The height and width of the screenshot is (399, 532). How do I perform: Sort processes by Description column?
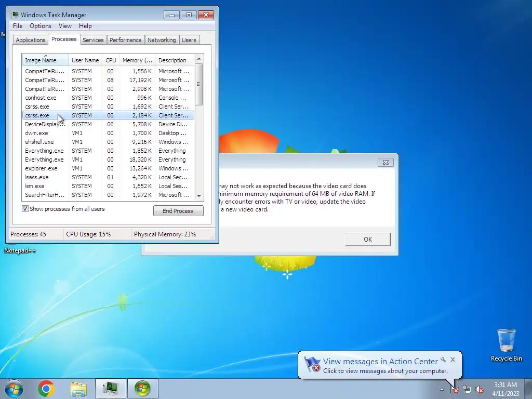tap(175, 60)
